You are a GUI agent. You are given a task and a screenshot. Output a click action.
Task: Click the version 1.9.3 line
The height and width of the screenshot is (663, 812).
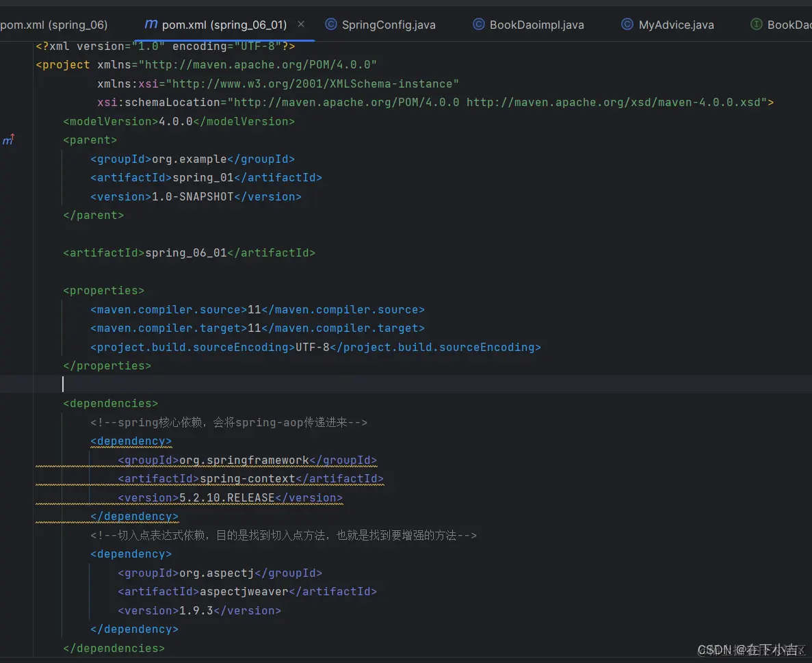199,611
